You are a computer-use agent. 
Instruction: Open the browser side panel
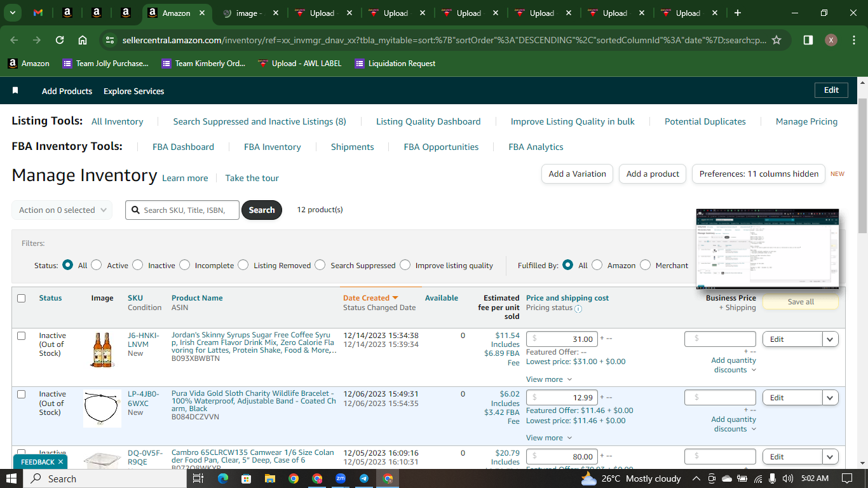click(x=808, y=40)
